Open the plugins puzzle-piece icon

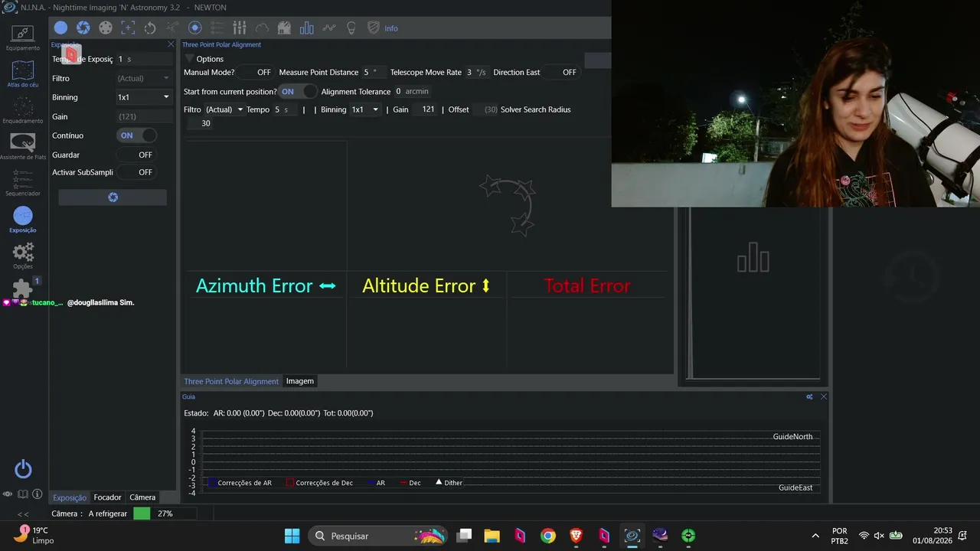[23, 289]
